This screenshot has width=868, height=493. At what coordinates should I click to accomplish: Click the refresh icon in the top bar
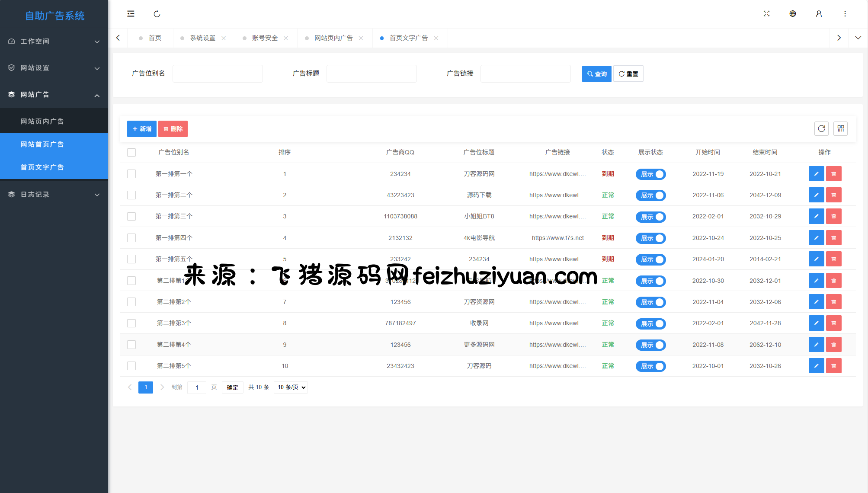click(157, 14)
